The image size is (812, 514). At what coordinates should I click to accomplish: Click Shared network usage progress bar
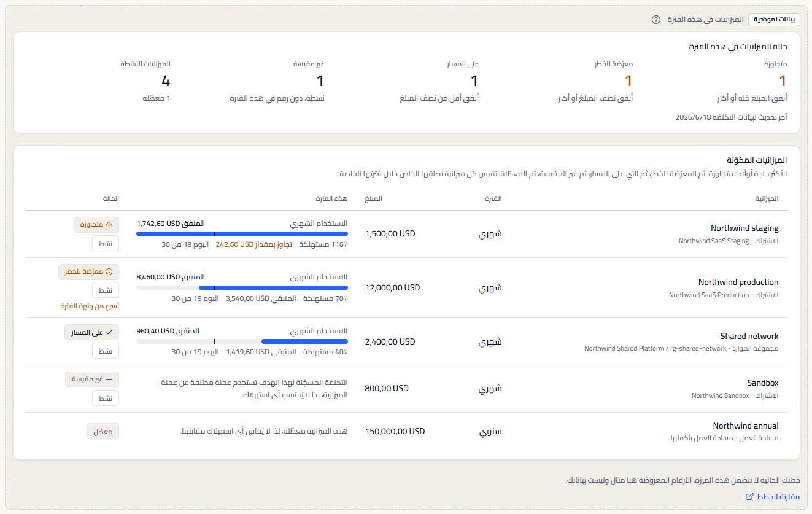pos(242,341)
